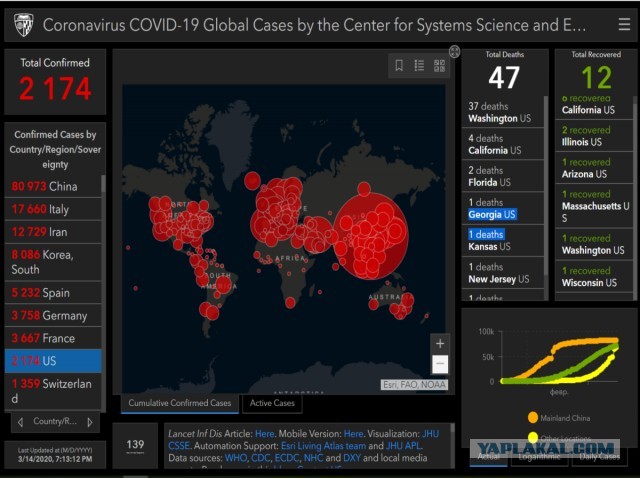Click the large red China circle on map

(371, 236)
